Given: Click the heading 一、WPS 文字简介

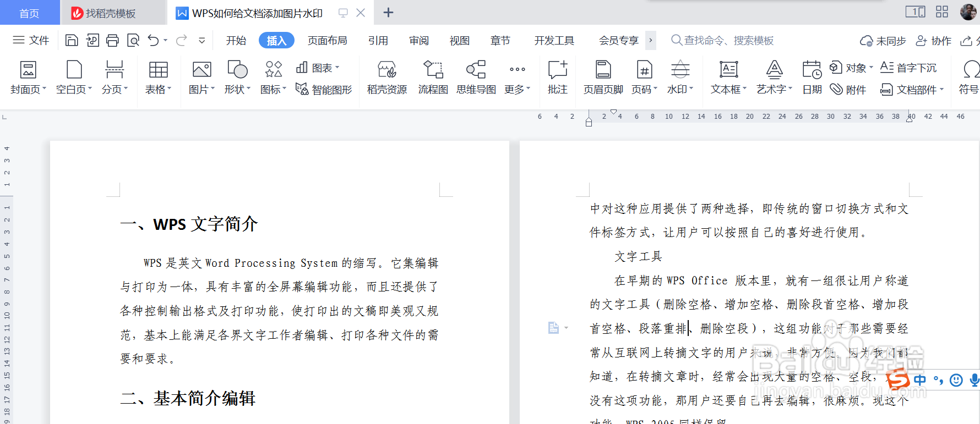Looking at the screenshot, I should pyautogui.click(x=189, y=224).
